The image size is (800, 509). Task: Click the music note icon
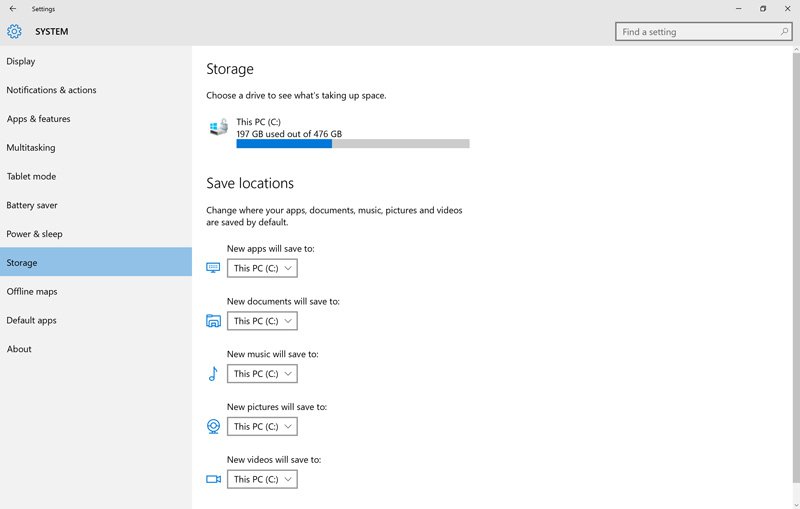tap(213, 374)
